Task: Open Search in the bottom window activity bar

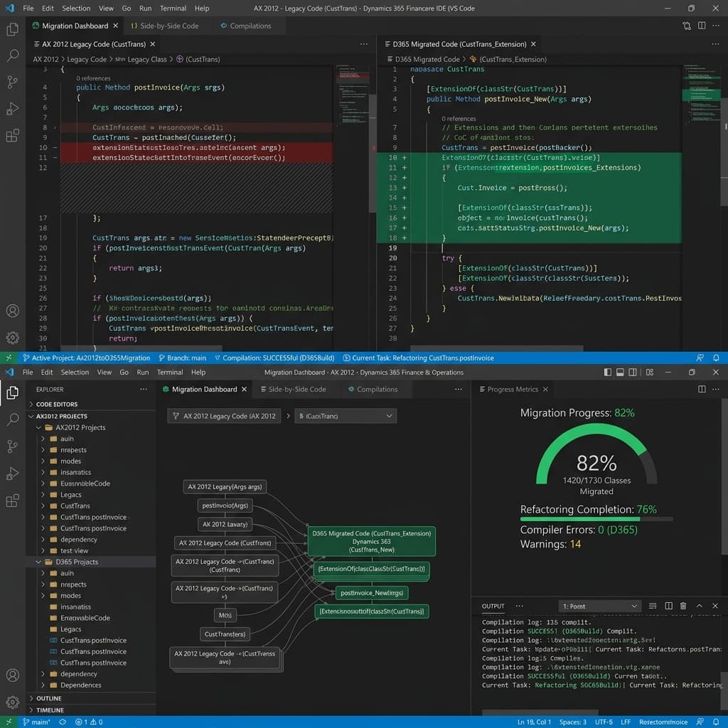Action: [x=13, y=419]
